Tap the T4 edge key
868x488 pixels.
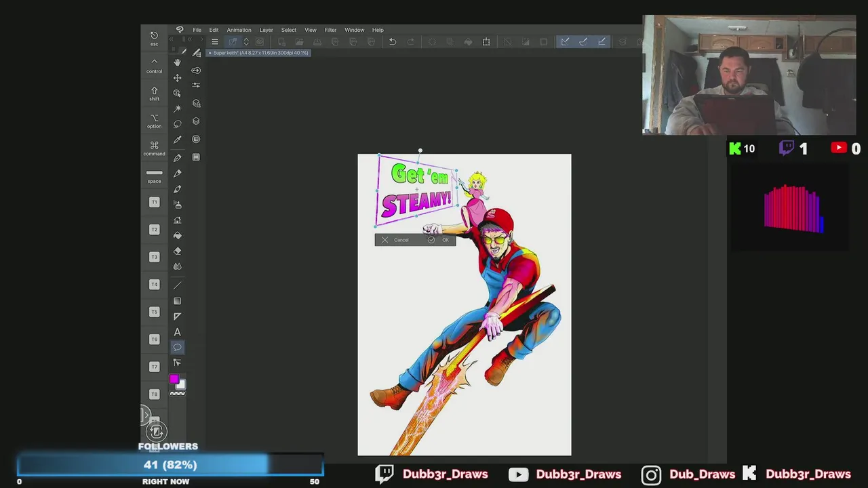click(x=154, y=285)
